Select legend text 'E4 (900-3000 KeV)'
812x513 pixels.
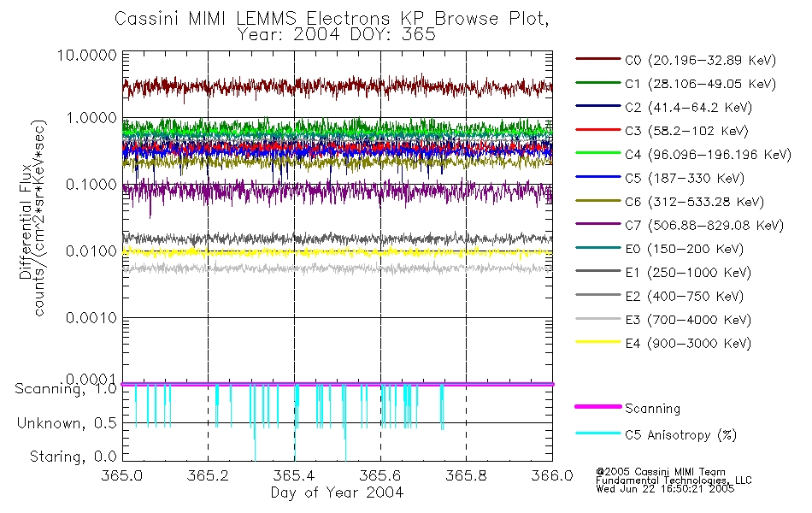tap(688, 344)
